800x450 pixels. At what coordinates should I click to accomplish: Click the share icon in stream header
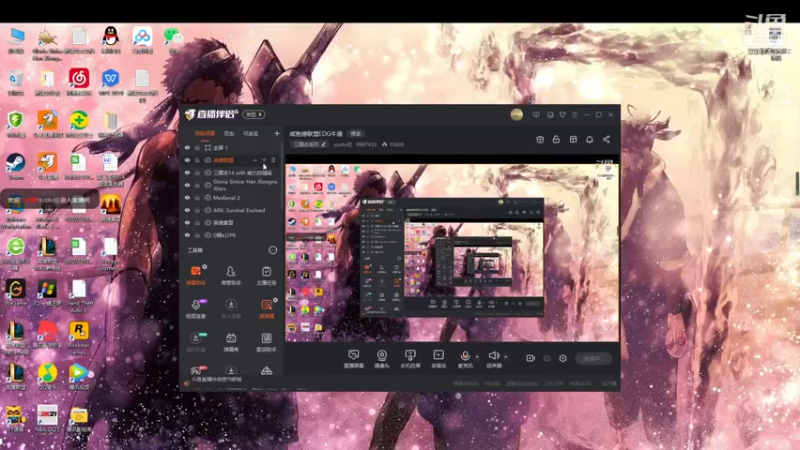pos(606,139)
